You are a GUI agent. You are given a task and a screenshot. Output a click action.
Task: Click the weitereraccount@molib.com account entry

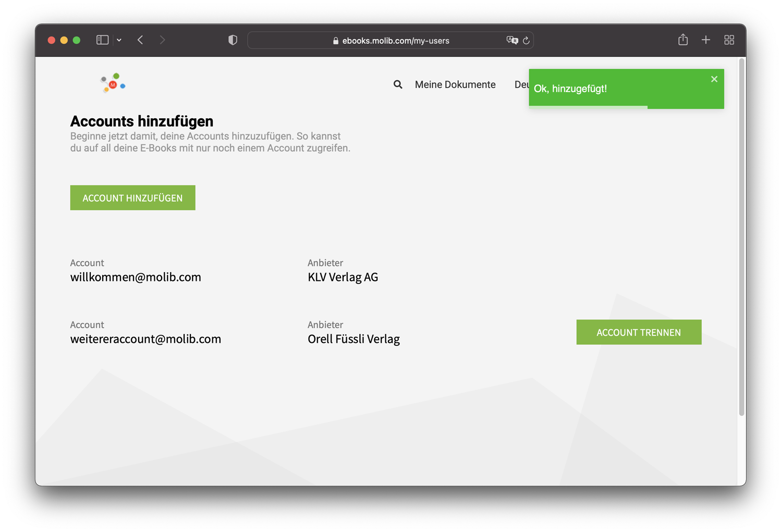(145, 339)
